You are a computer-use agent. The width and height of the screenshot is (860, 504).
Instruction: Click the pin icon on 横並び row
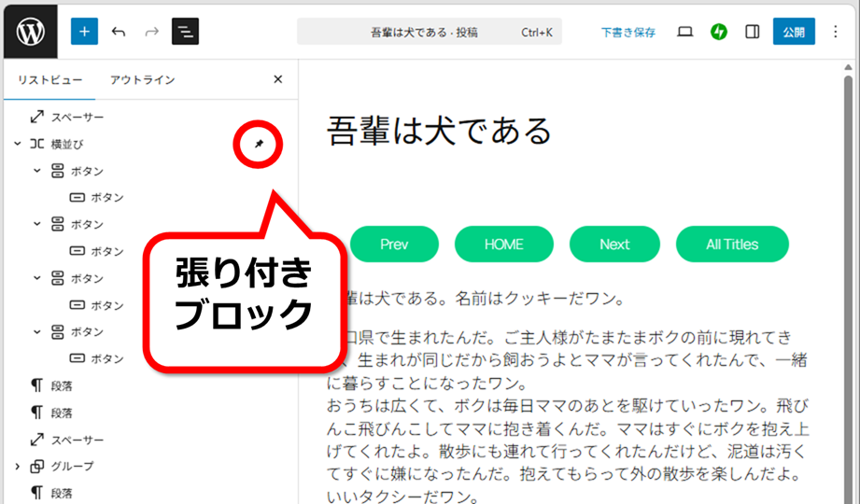(x=259, y=144)
